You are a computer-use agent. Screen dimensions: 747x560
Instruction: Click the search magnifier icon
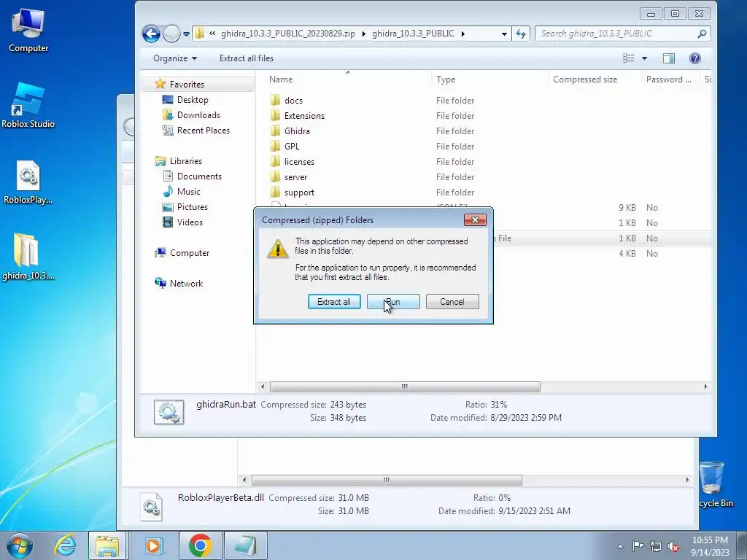(x=702, y=34)
